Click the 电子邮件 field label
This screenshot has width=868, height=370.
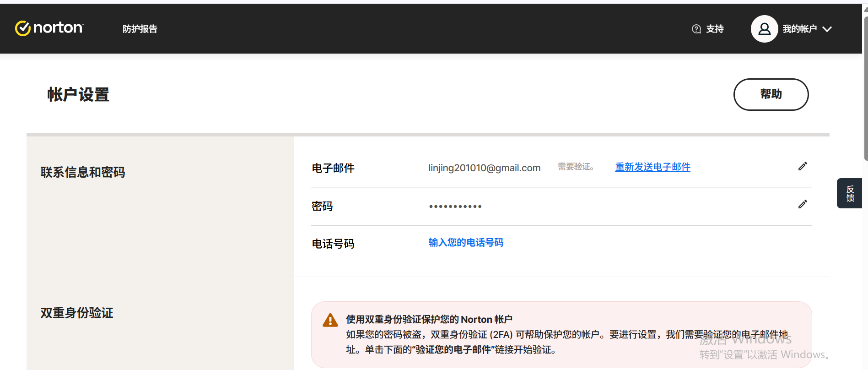click(333, 168)
